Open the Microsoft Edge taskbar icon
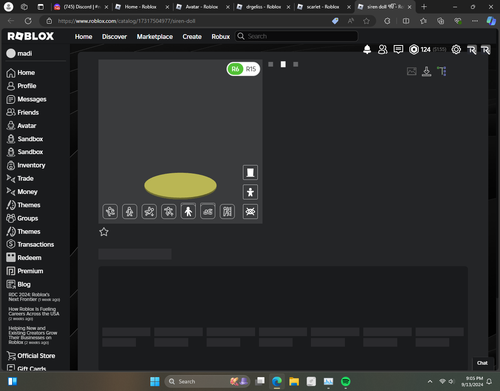Image resolution: width=500 pixels, height=391 pixels. (277, 381)
